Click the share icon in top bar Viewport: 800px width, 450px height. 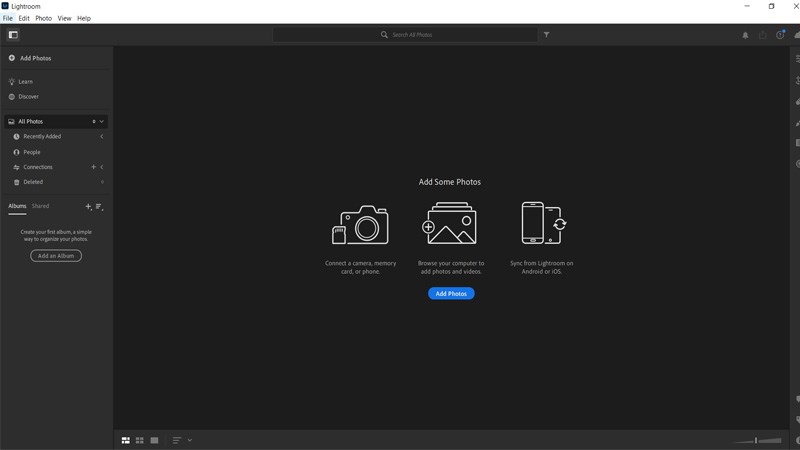click(x=762, y=35)
